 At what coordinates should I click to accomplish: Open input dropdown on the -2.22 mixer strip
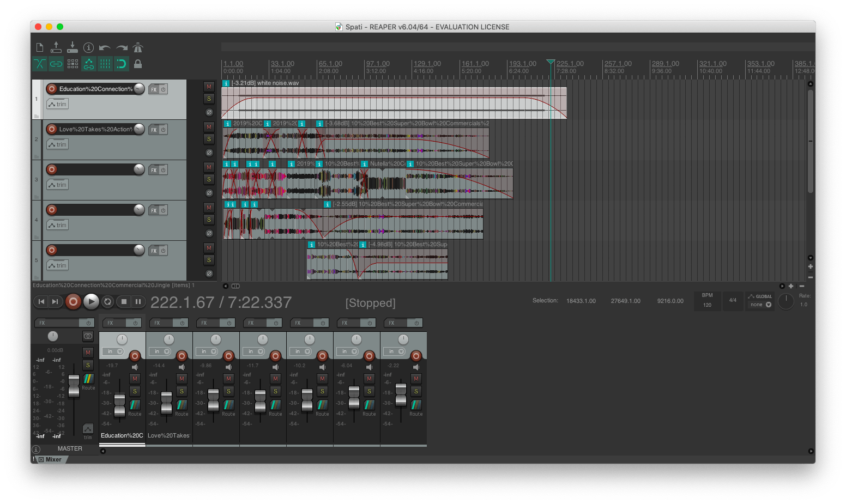pos(395,351)
